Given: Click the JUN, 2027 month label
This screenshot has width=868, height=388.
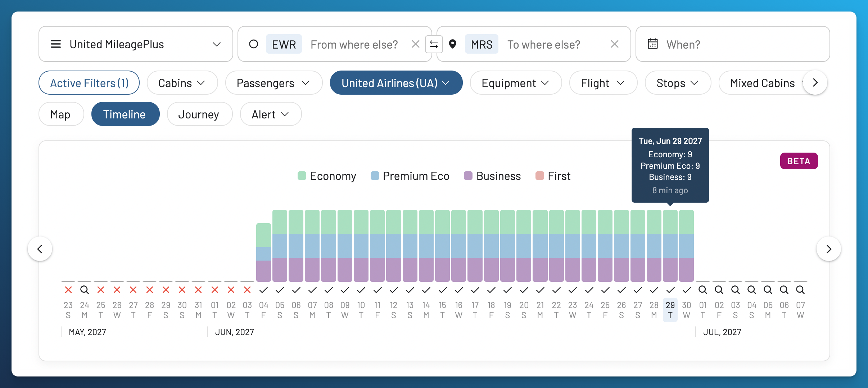Looking at the screenshot, I should [234, 332].
